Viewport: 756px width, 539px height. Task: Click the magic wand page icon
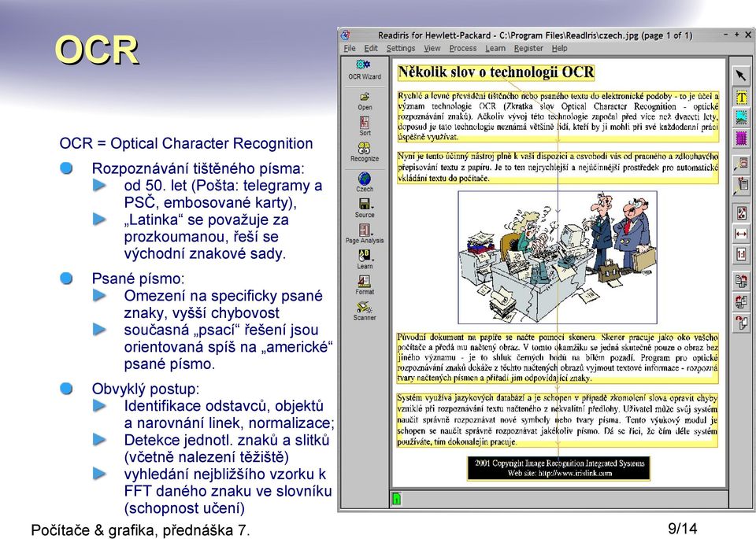click(741, 164)
